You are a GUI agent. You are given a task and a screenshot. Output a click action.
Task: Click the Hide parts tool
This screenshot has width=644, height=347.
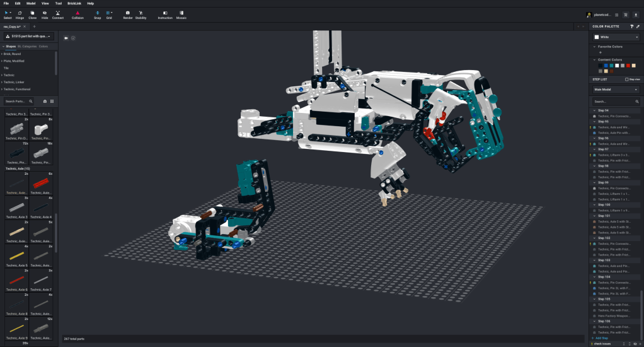pyautogui.click(x=44, y=15)
